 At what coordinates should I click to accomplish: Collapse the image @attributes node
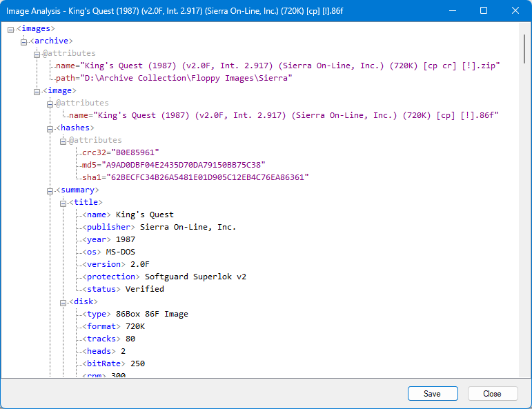[50, 104]
